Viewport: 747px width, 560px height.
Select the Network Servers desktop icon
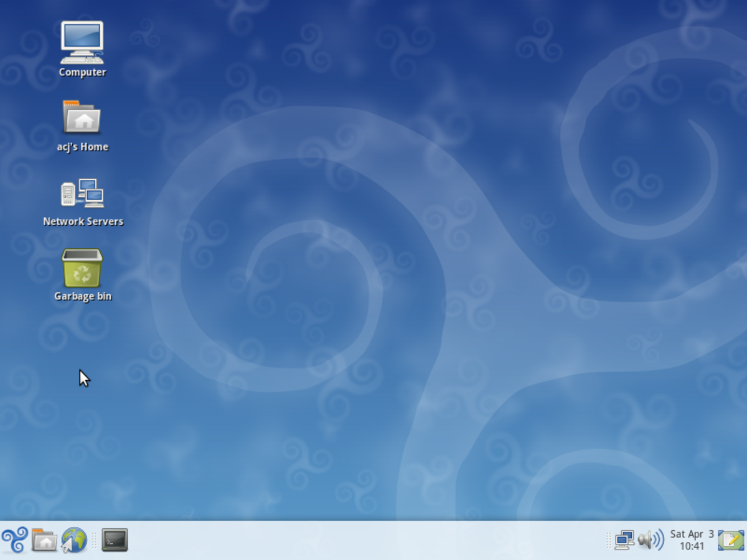[x=82, y=193]
